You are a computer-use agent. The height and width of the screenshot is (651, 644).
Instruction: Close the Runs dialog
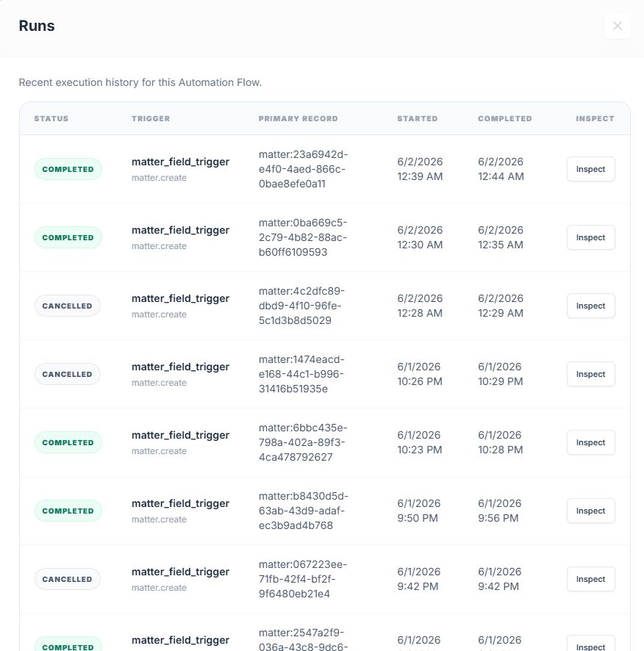point(617,26)
